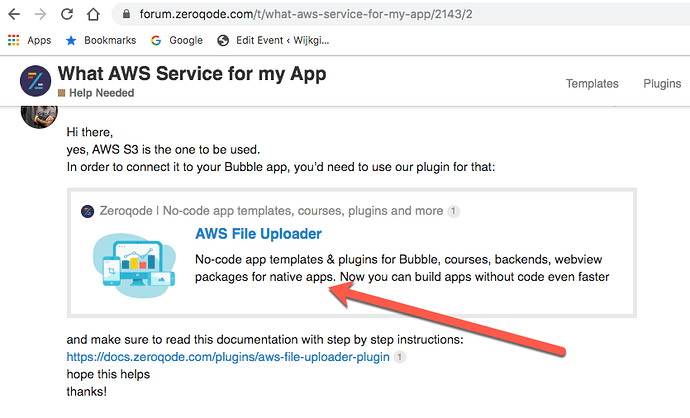Open the Bookmarks star shortcut
Screen dimensions: 690x418
(101, 40)
